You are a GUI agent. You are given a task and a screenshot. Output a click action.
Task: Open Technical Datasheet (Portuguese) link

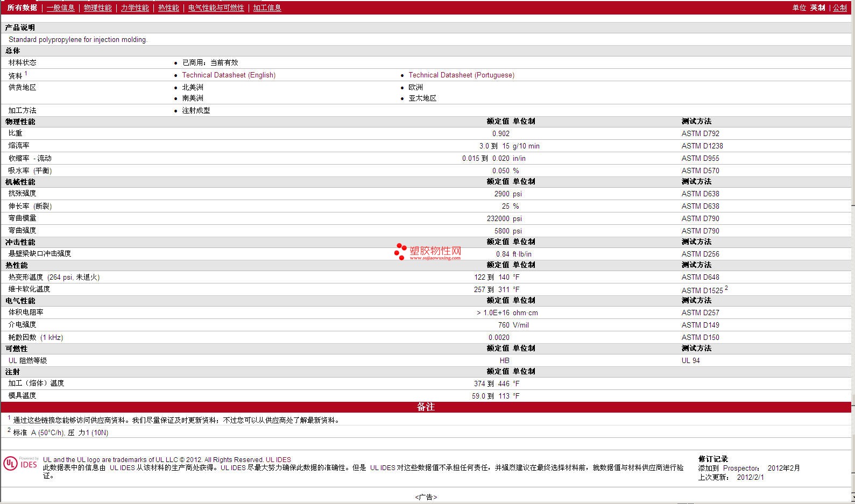click(462, 75)
